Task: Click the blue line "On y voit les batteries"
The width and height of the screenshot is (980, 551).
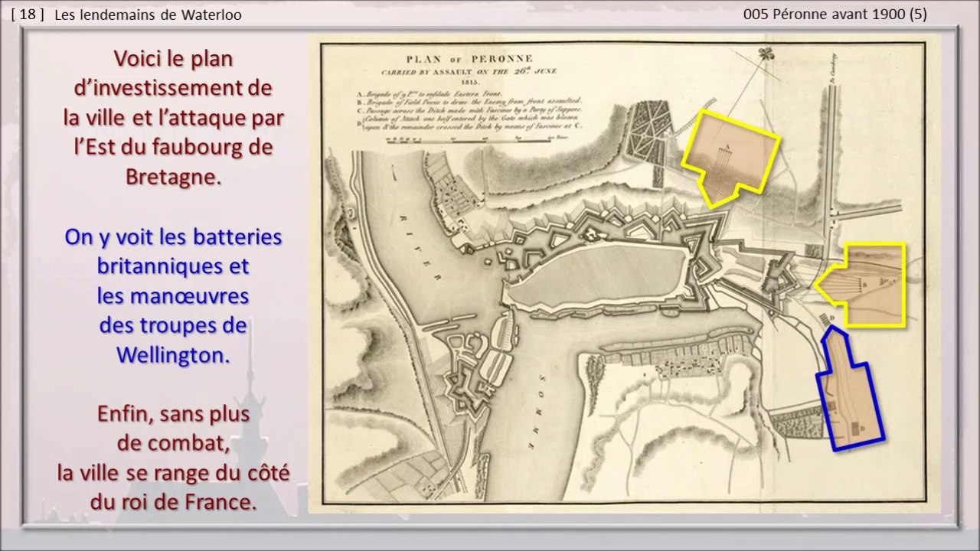Action: click(x=173, y=236)
